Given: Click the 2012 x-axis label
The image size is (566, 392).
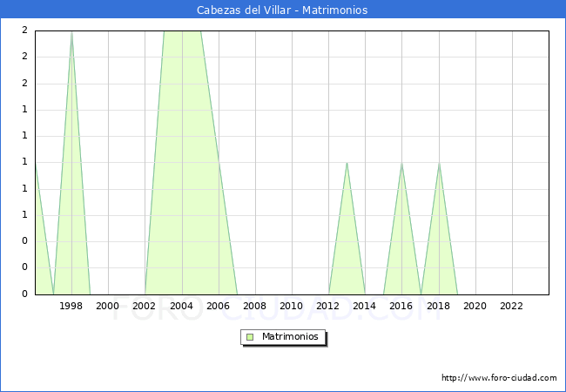Looking at the screenshot, I should click(x=327, y=306).
